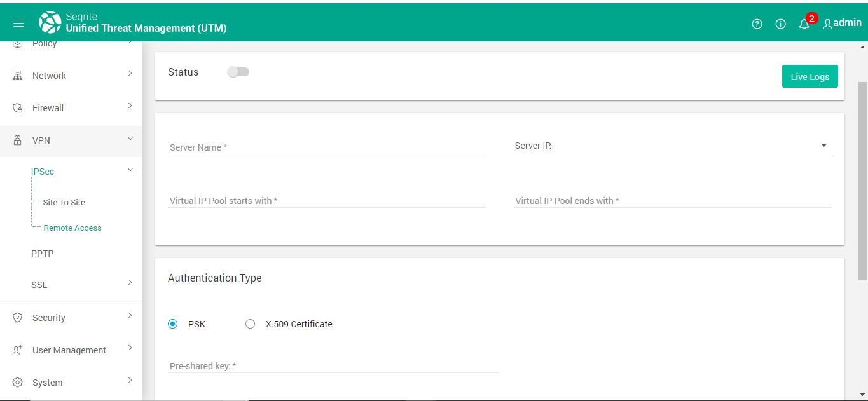Viewport: 868px width, 401px height.
Task: Open notifications via the bell icon
Action: [803, 25]
